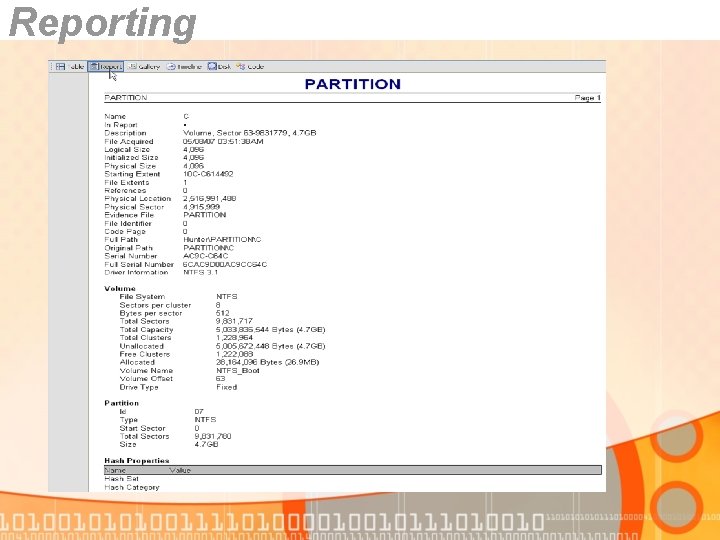Select the Free Clusters value '1,222,088'
The height and width of the screenshot is (540, 720).
coord(234,354)
